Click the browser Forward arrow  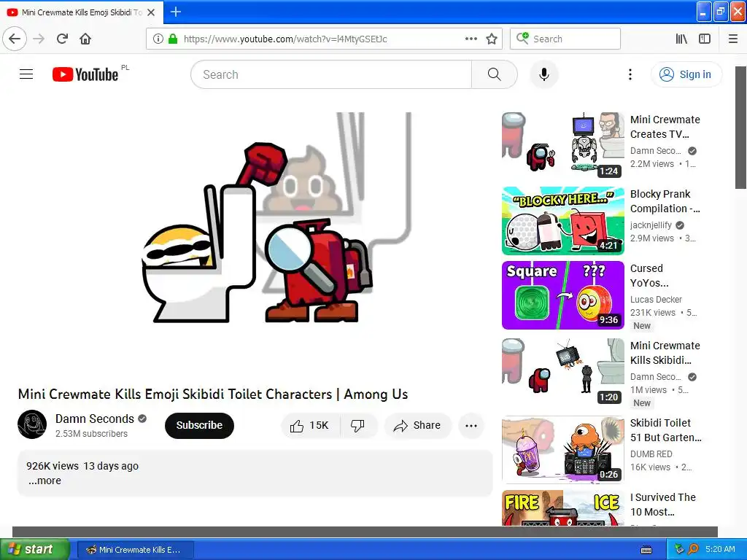click(x=39, y=39)
